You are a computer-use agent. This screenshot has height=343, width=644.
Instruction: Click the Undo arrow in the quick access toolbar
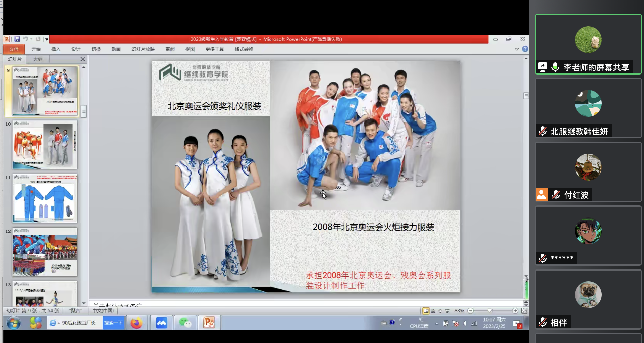click(x=25, y=39)
